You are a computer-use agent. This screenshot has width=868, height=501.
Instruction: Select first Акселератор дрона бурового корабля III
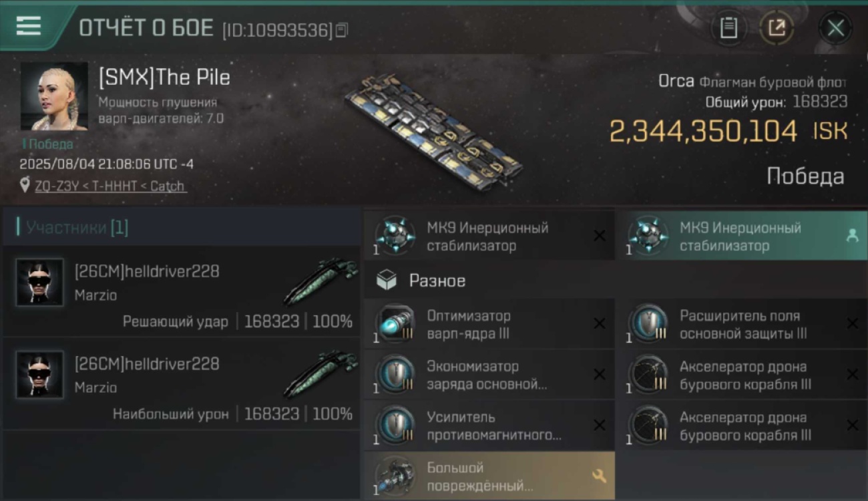741,375
